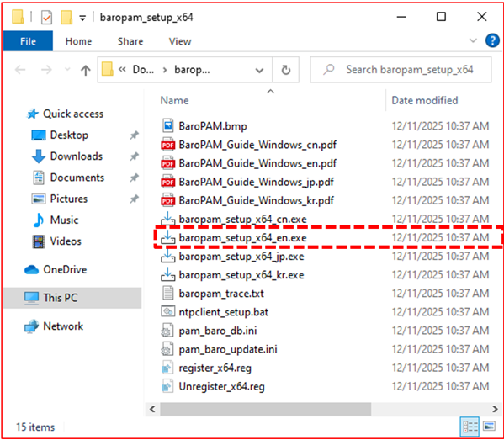This screenshot has height=440, width=504.
Task: Select baropam_setup_x64_cn.exe installer icon
Action: [x=167, y=218]
